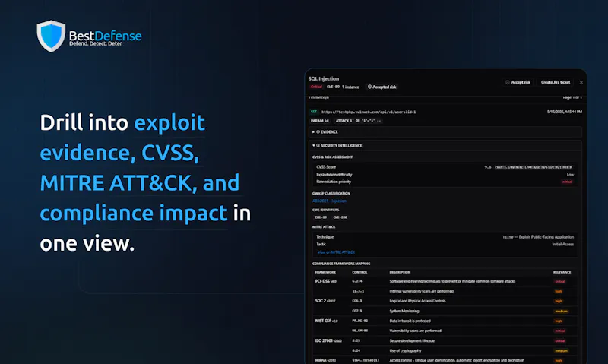
Task: Click the high badge in the 11.3.1 row
Action: coord(559,292)
